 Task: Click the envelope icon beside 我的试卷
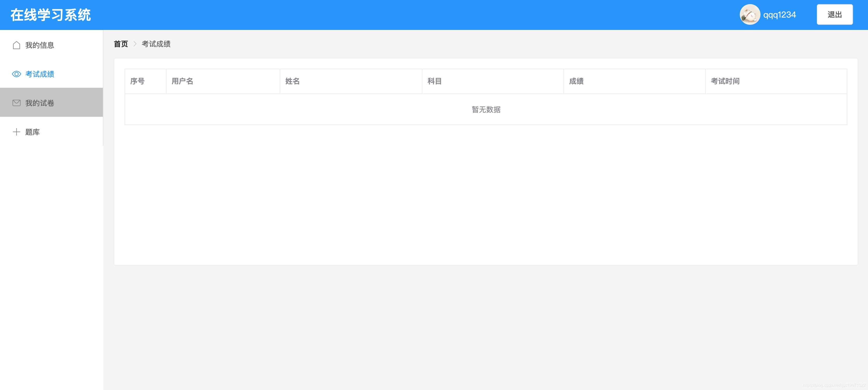(x=17, y=103)
